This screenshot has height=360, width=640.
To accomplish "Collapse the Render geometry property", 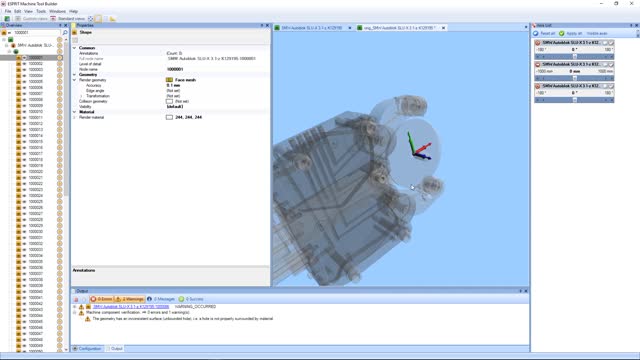I will point(75,80).
